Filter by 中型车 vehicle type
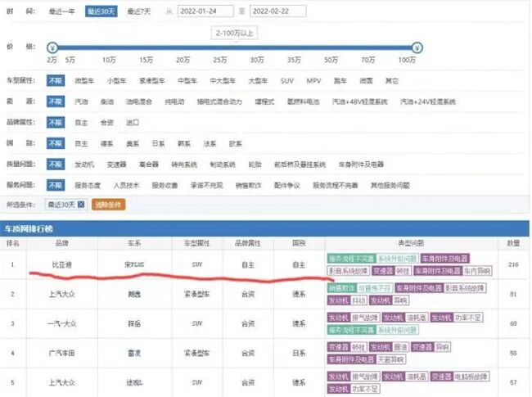This screenshot has height=397, width=532. click(x=187, y=81)
